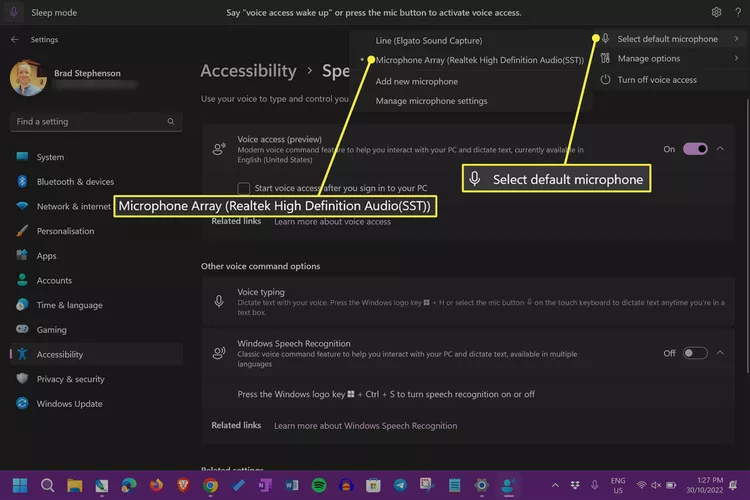Focus the Find a setting search box
The width and height of the screenshot is (750, 500).
pos(96,122)
